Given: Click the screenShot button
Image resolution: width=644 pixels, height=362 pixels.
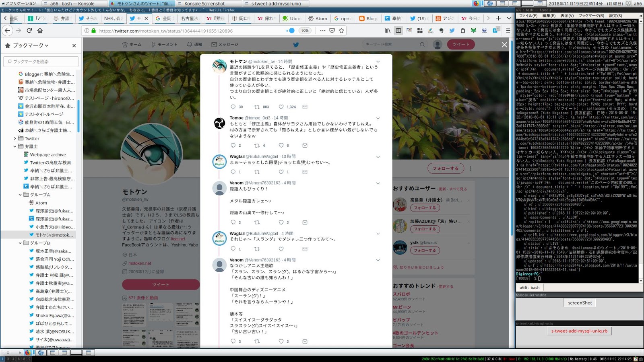Looking at the screenshot, I should coord(580,303).
